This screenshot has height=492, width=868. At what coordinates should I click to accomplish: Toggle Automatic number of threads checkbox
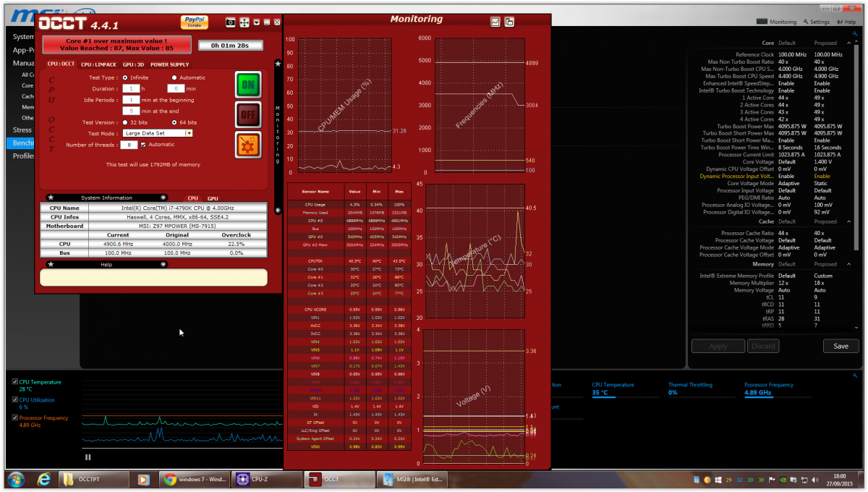point(143,145)
